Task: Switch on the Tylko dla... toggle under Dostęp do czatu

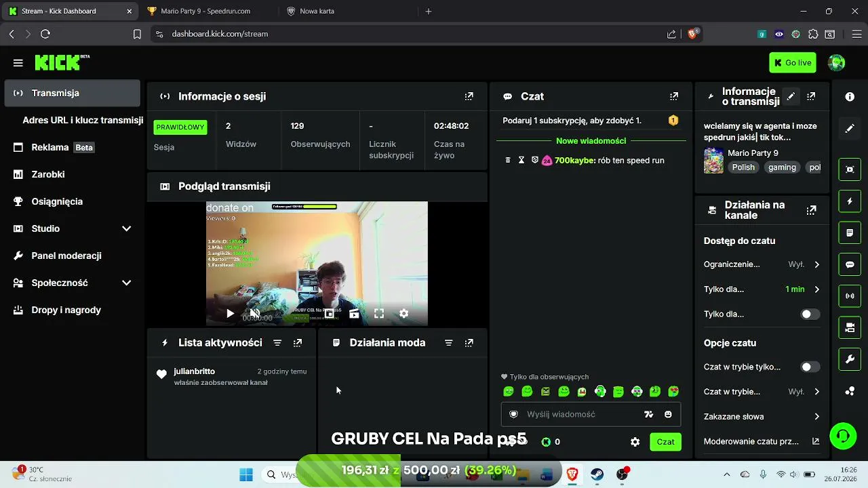Action: coord(810,314)
